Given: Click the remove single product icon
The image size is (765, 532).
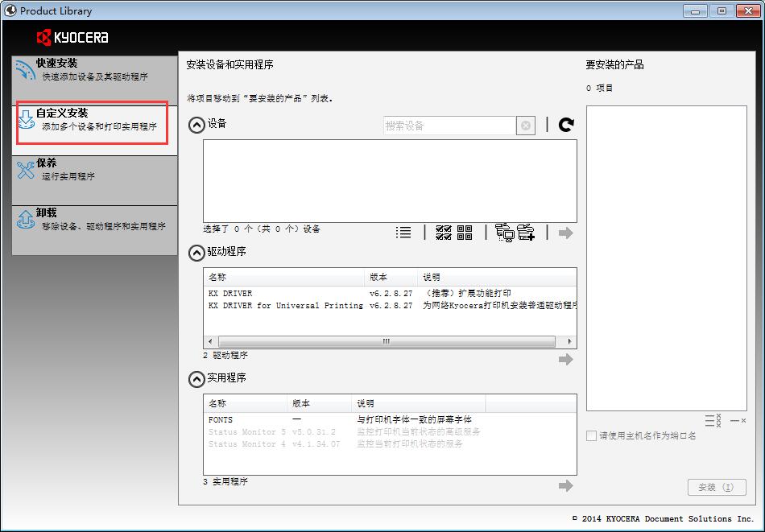Looking at the screenshot, I should 738,420.
